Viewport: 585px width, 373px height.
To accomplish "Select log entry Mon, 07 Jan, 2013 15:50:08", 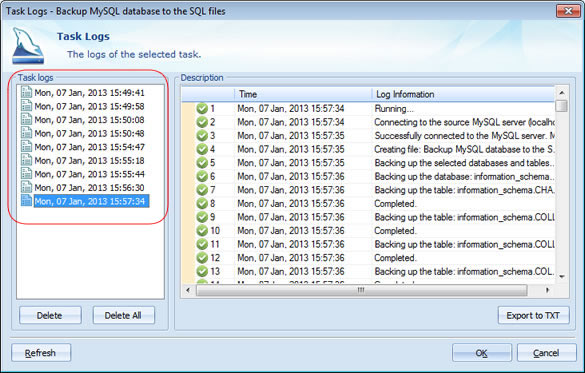I will pyautogui.click(x=89, y=120).
